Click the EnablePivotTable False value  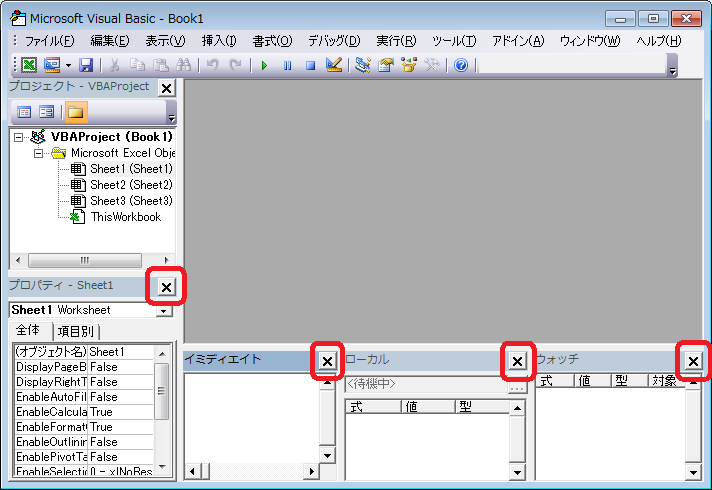click(120, 457)
